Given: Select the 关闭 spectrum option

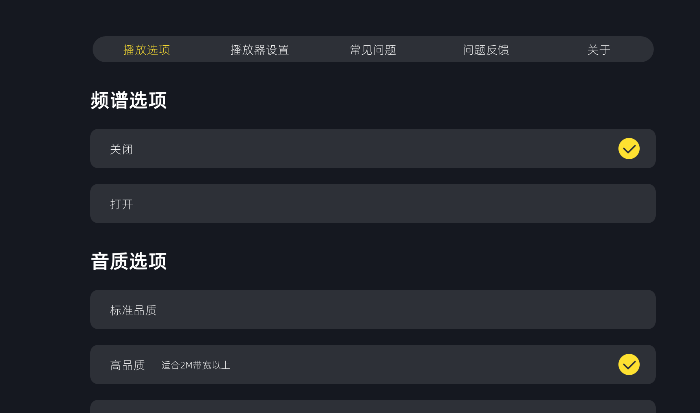Looking at the screenshot, I should click(373, 149).
